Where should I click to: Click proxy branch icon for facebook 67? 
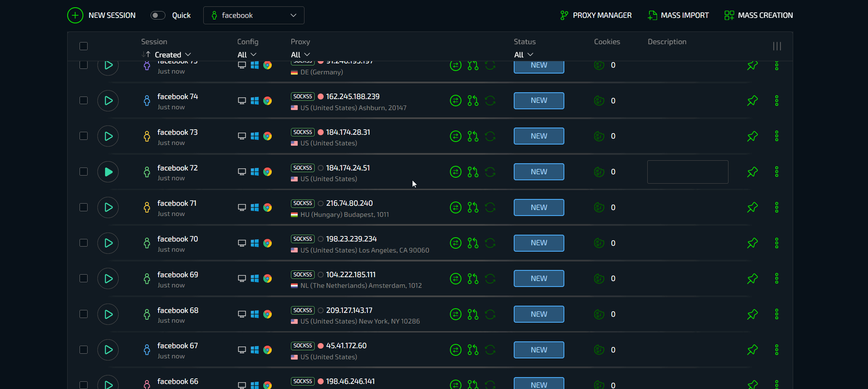pyautogui.click(x=473, y=350)
